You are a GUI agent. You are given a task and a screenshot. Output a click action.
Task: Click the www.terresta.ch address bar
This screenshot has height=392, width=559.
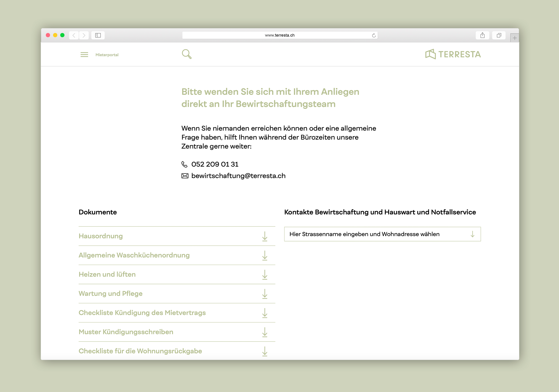click(279, 35)
